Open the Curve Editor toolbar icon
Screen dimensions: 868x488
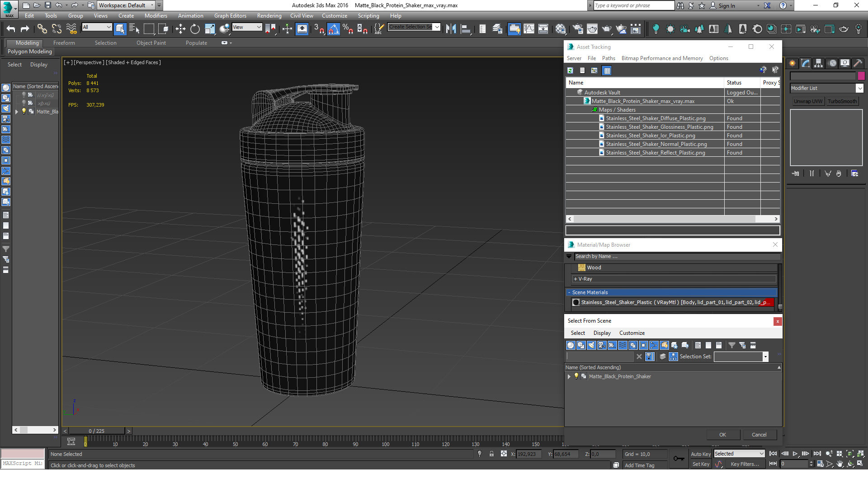coord(528,29)
